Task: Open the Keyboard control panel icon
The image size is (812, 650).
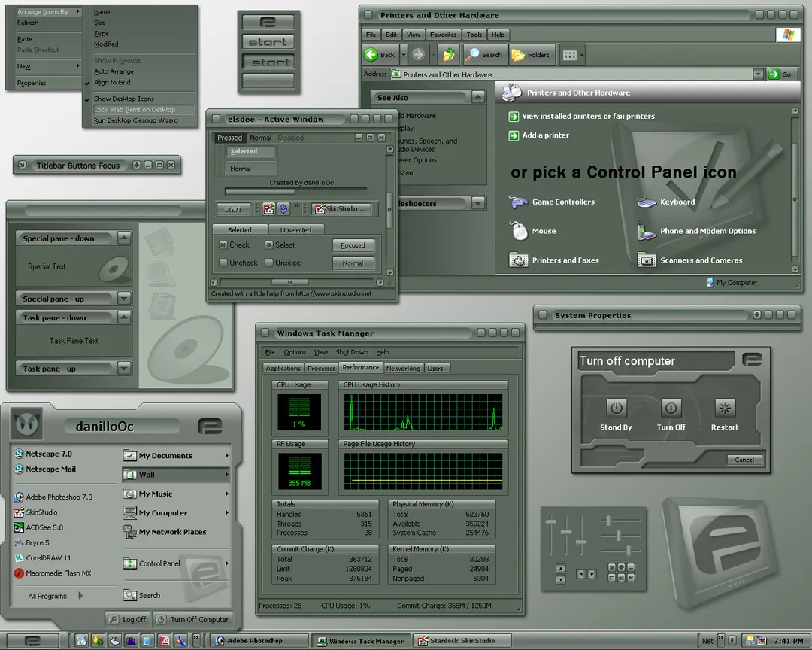Action: coord(647,202)
